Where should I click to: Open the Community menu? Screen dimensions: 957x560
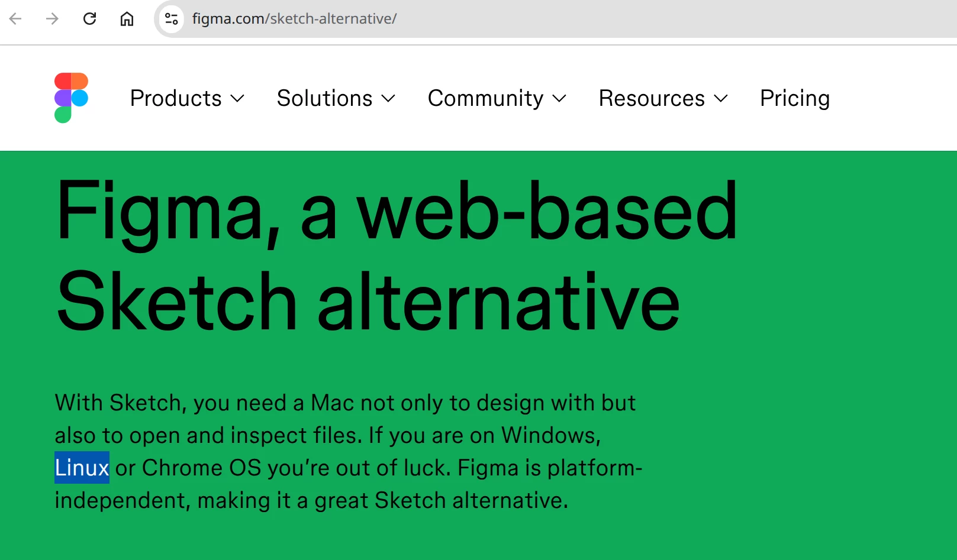497,98
